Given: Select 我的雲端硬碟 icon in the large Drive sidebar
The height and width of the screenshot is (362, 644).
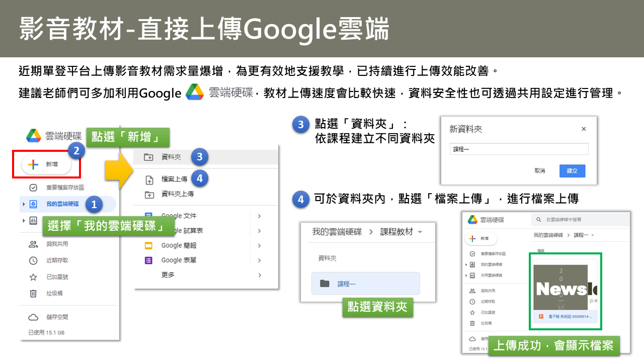Looking at the screenshot, I should click(x=33, y=204).
